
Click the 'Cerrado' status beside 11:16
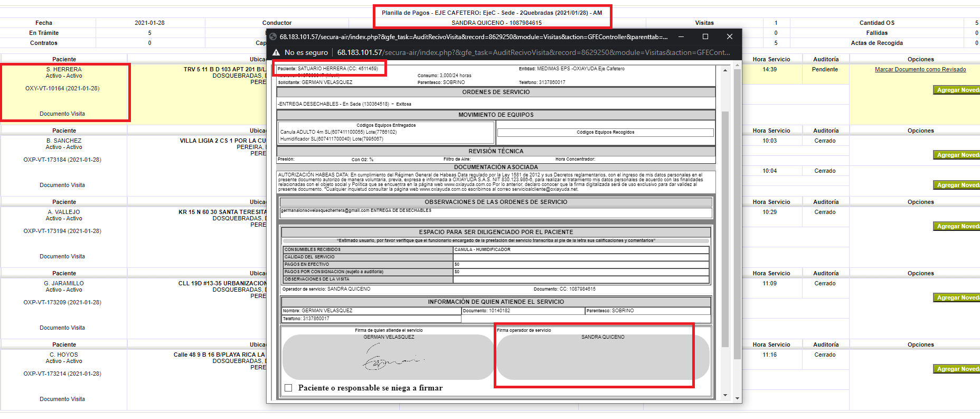pyautogui.click(x=825, y=355)
